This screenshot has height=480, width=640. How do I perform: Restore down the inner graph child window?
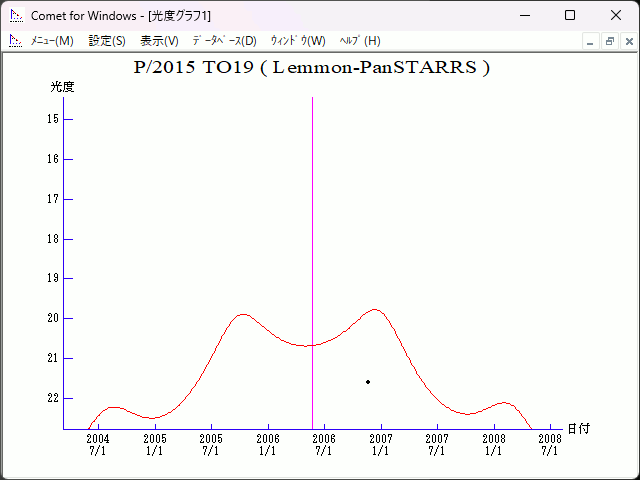click(609, 41)
